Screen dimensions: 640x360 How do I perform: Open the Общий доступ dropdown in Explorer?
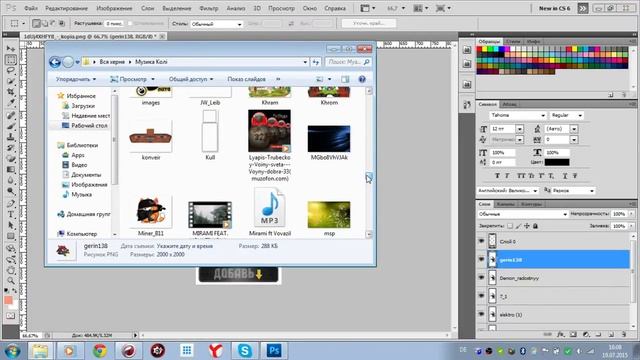click(x=191, y=79)
